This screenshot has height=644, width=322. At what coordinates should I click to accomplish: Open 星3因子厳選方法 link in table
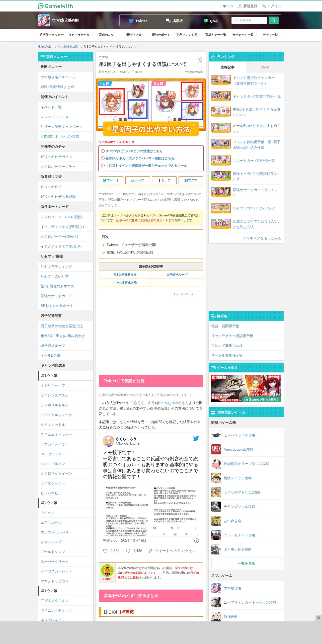(x=125, y=275)
